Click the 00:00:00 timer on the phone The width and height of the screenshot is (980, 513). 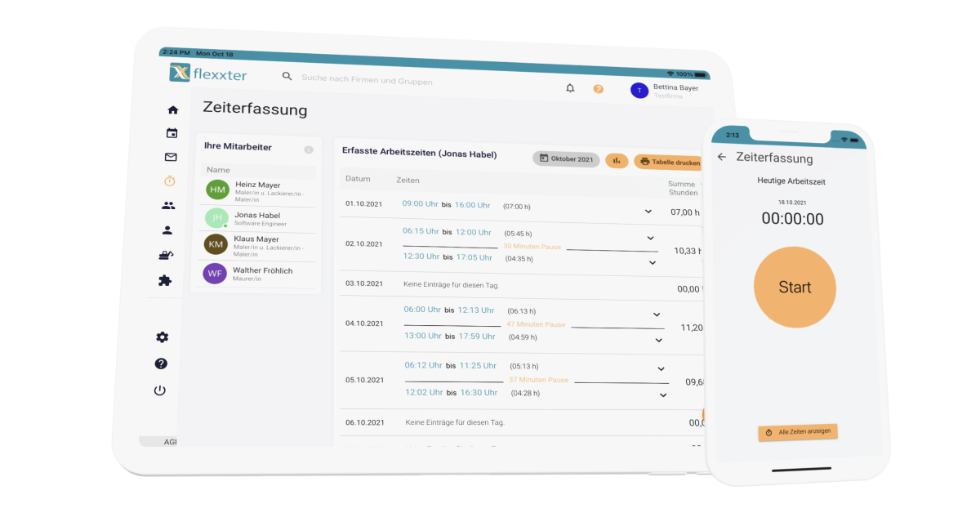click(x=792, y=219)
